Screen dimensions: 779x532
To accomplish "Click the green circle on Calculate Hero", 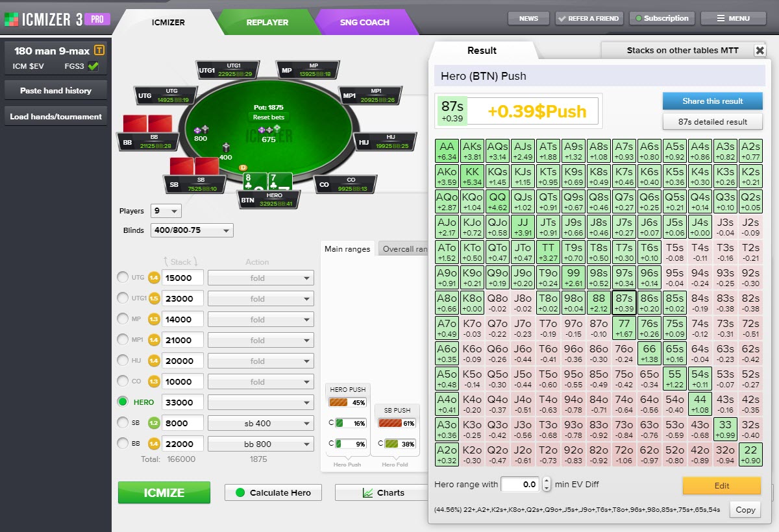I will pos(240,493).
